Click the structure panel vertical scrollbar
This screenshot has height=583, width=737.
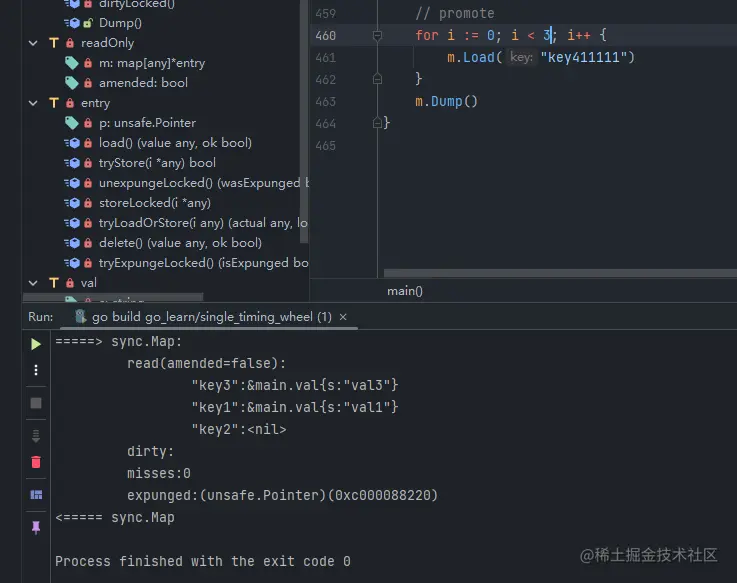[x=304, y=121]
